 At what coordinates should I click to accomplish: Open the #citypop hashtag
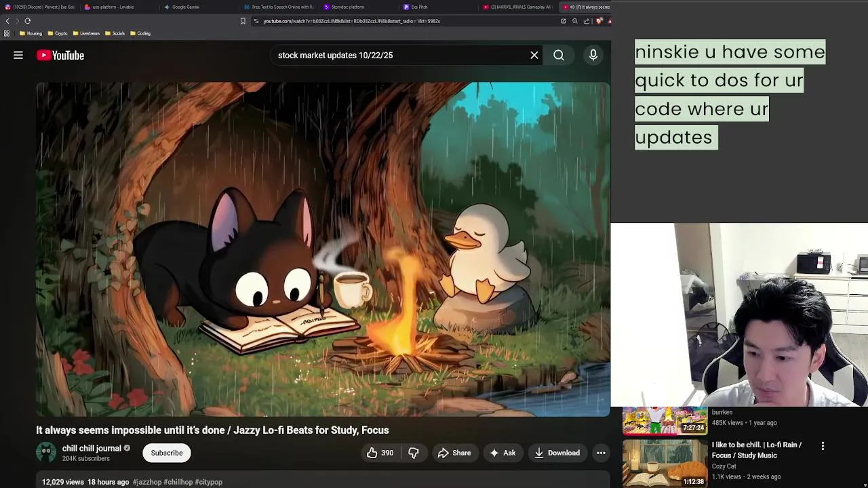point(209,482)
